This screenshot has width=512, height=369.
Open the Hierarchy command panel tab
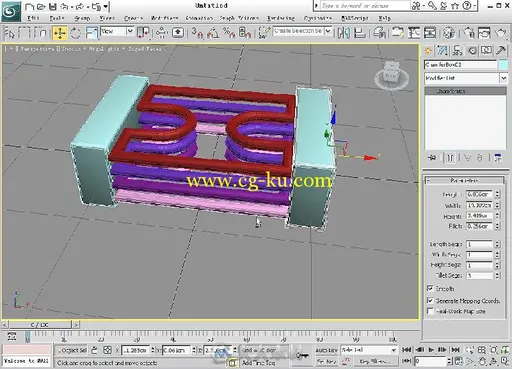457,51
